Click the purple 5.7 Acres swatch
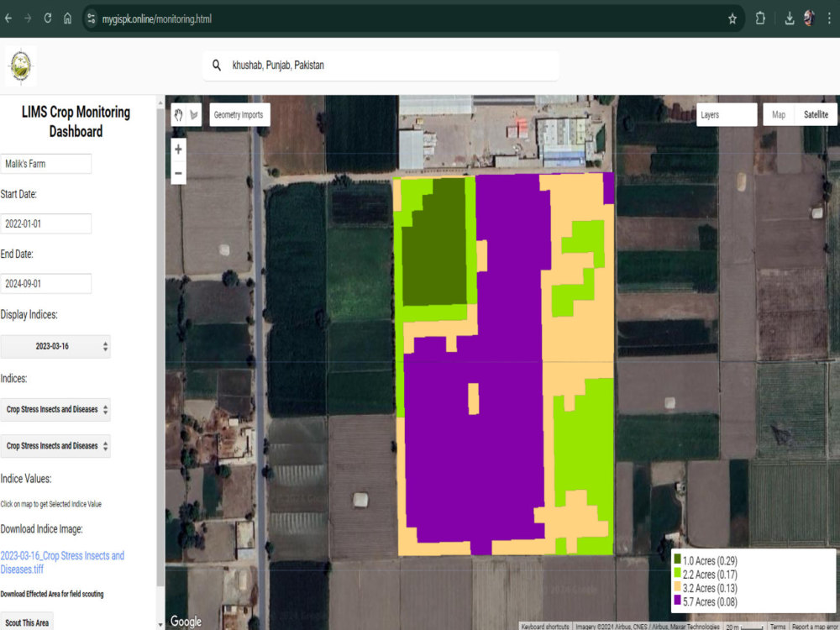 pyautogui.click(x=677, y=600)
